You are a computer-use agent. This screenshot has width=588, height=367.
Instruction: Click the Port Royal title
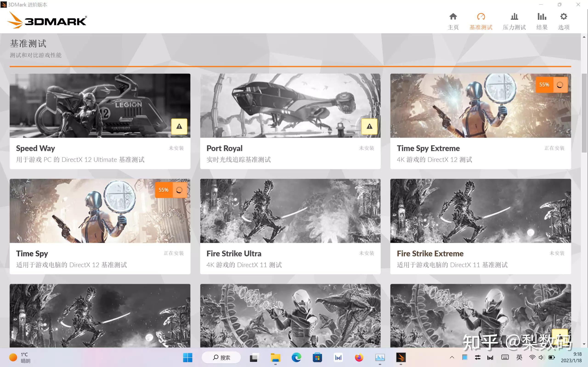(224, 148)
